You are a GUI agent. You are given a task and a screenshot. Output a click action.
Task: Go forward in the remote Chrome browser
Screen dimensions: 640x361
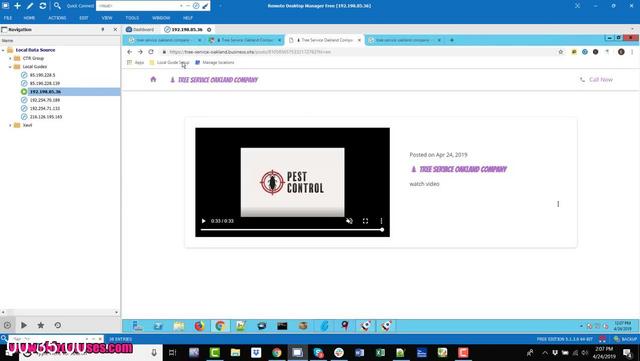click(140, 52)
